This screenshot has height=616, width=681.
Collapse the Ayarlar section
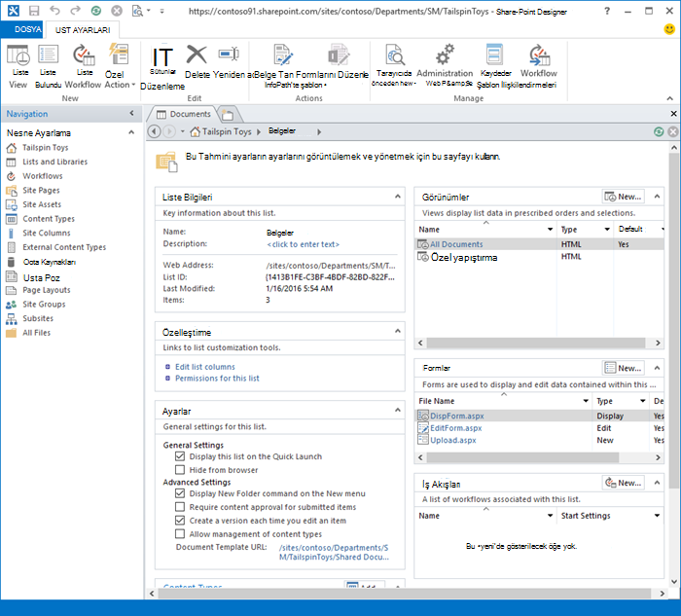(x=397, y=410)
